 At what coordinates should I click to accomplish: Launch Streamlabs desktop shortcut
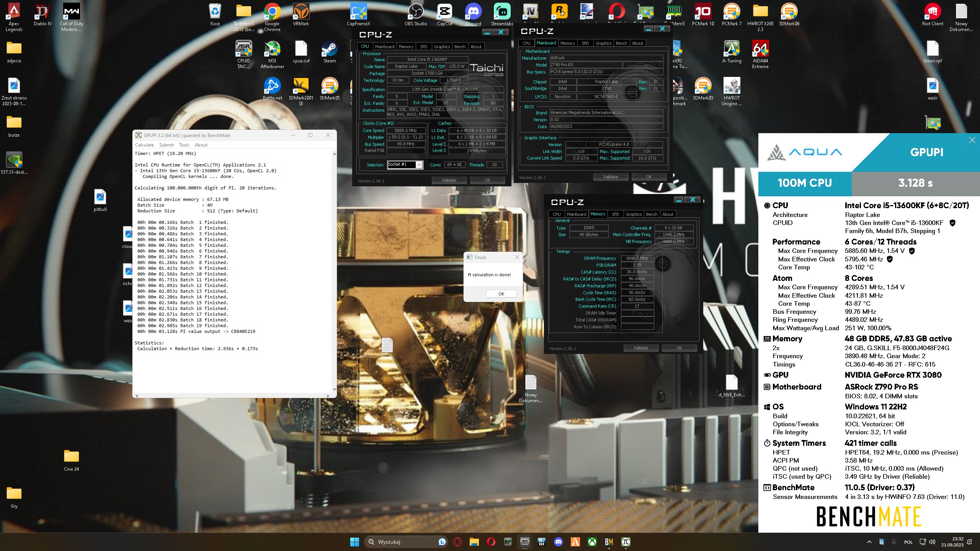pyautogui.click(x=502, y=15)
